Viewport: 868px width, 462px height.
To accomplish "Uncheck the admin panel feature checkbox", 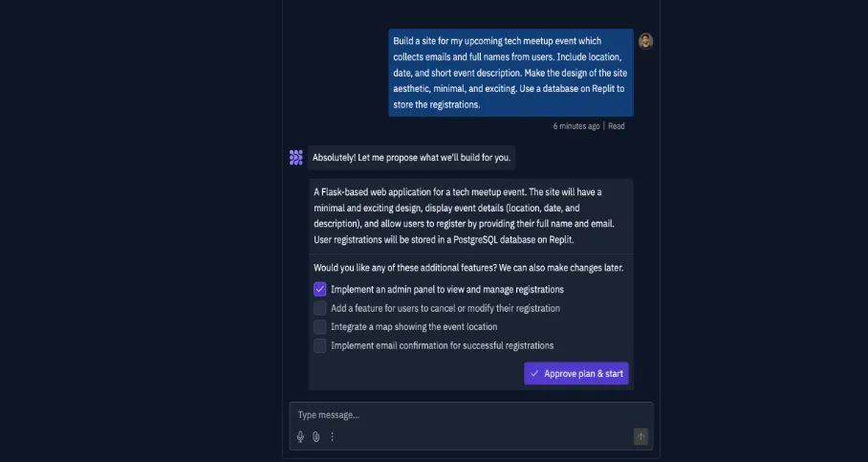I will 320,289.
